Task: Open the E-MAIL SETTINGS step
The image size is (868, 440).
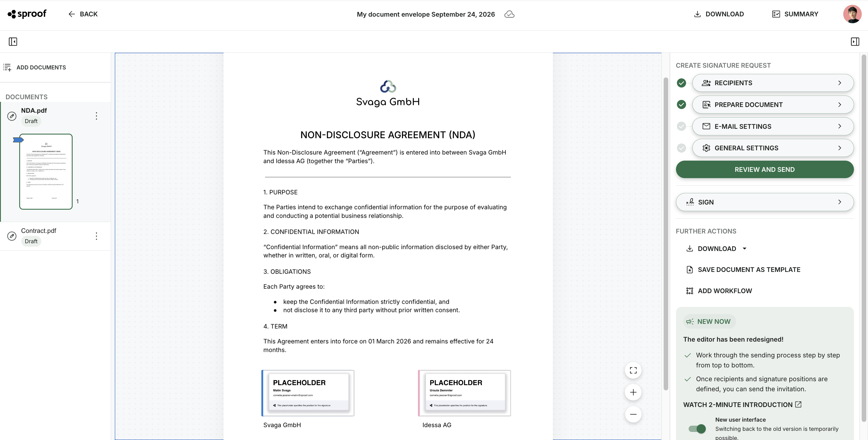Action: pos(773,126)
